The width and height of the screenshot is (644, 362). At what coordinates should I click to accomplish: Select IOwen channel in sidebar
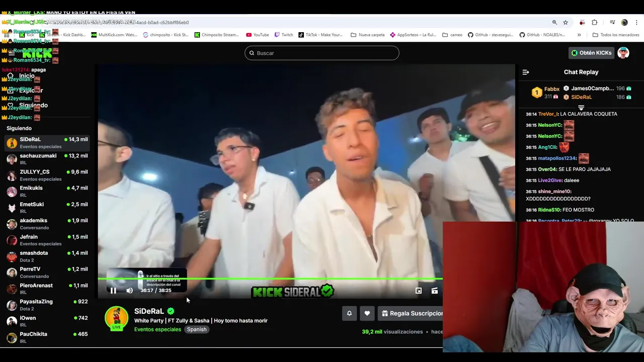coord(47,321)
